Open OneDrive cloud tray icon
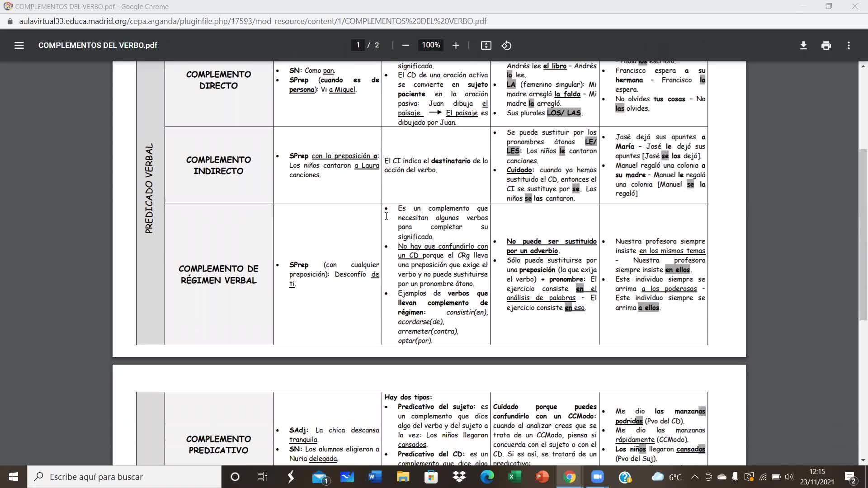 pos(722,477)
